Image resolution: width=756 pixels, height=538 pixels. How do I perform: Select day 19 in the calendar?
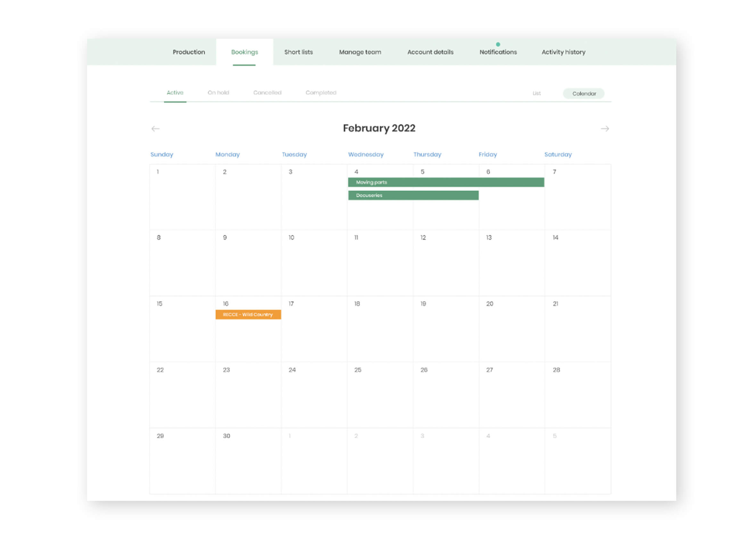[x=446, y=329]
